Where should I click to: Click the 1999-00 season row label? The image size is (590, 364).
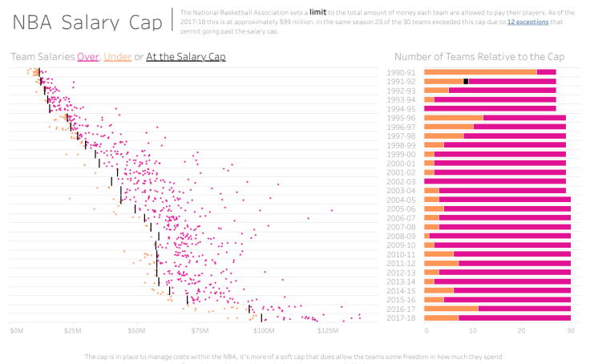[x=401, y=154]
